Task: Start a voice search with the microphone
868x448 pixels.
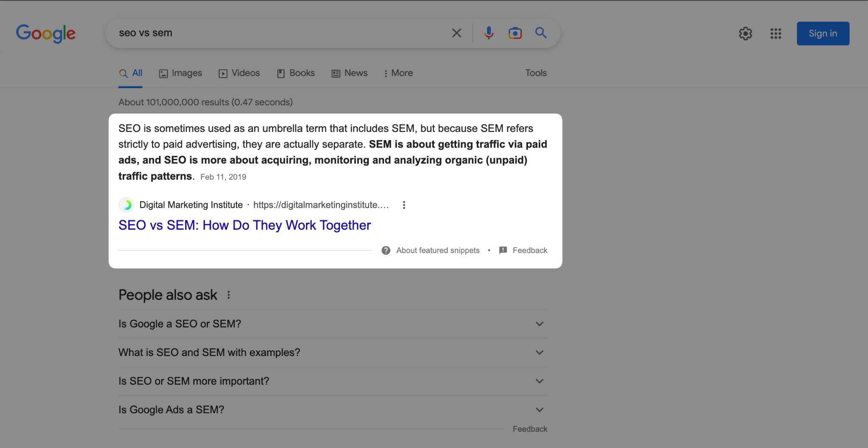Action: pyautogui.click(x=489, y=33)
